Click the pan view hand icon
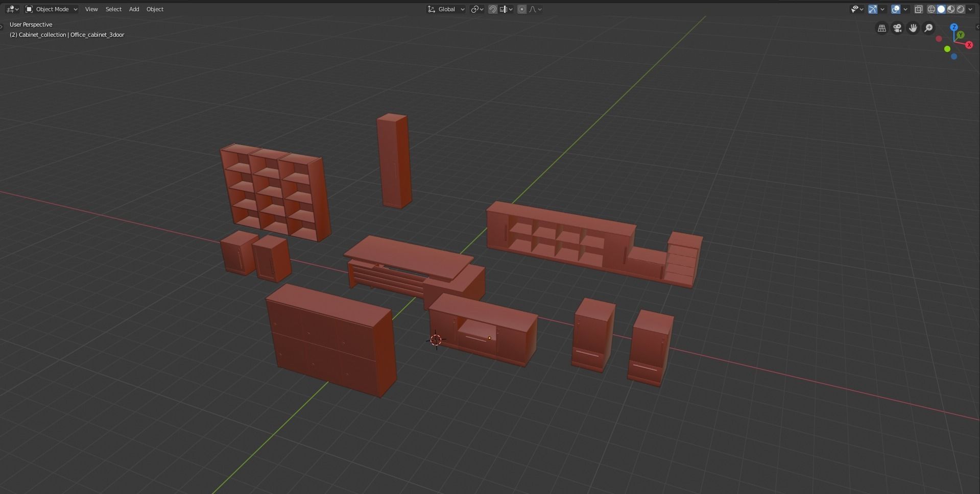This screenshot has height=494, width=980. 913,28
